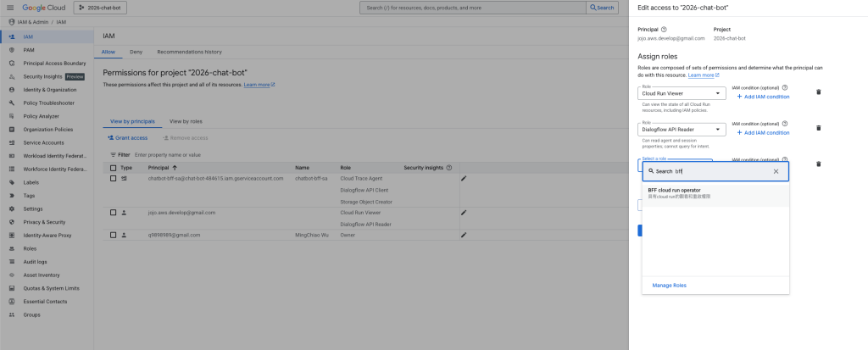Focus the top resource search field
This screenshot has height=350, width=868.
click(473, 8)
